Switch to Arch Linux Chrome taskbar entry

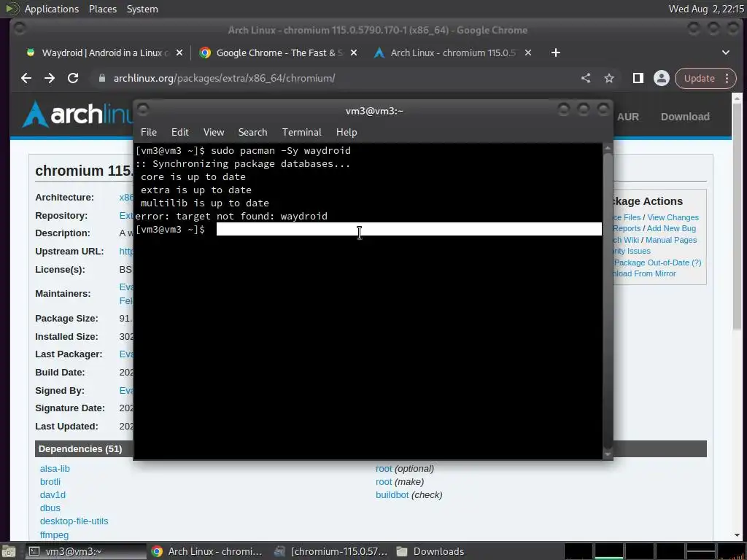click(x=207, y=551)
